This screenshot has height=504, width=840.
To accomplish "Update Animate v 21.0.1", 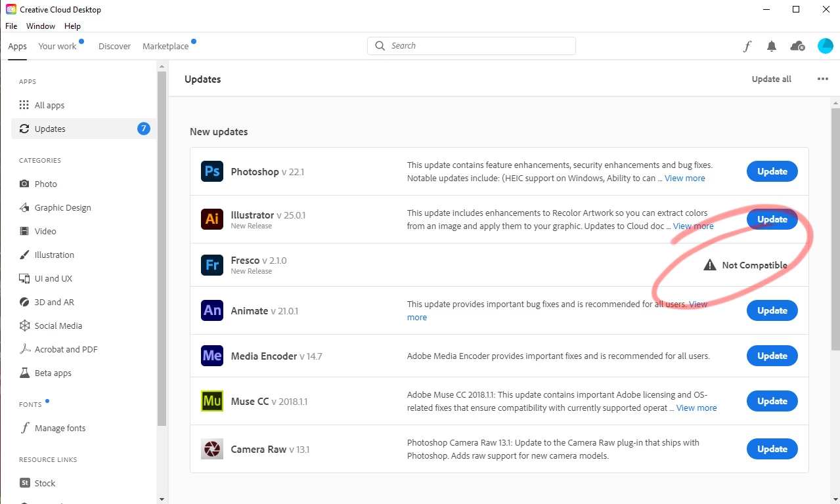I will click(x=772, y=310).
